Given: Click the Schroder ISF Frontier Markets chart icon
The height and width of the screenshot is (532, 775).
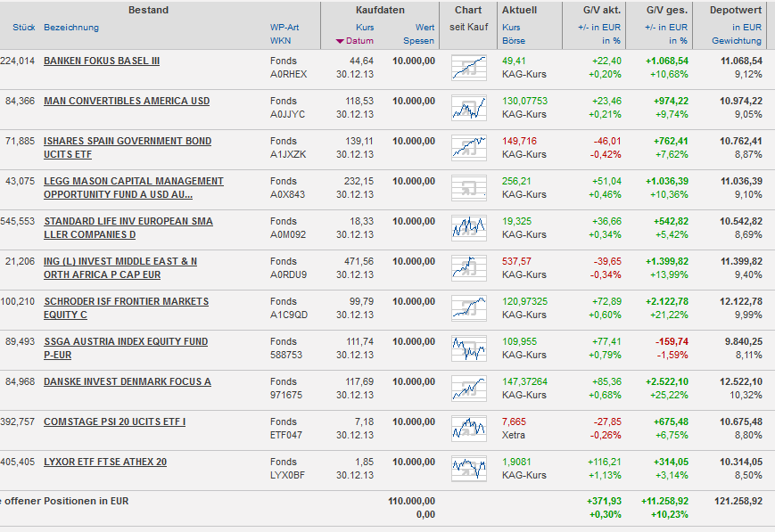Looking at the screenshot, I should 469,308.
